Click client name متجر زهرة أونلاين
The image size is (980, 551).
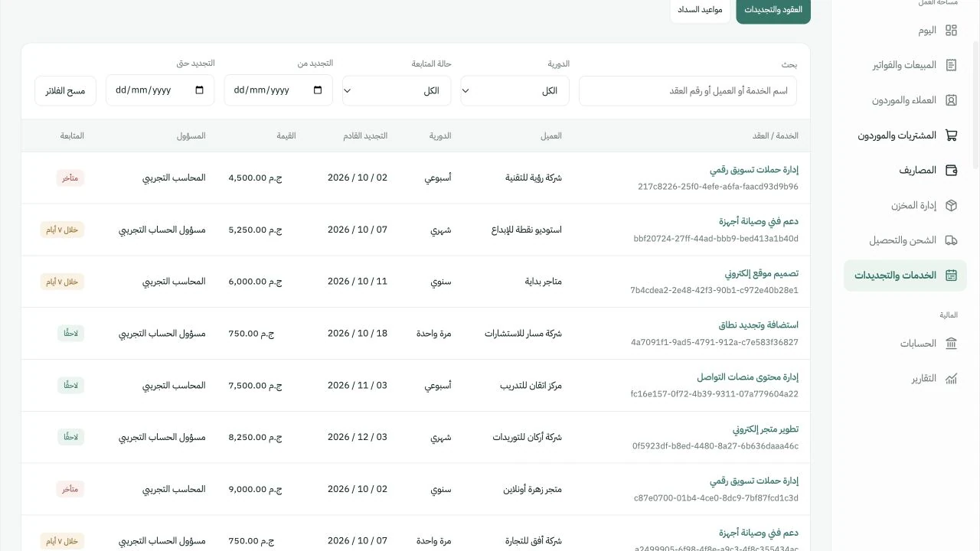point(532,489)
